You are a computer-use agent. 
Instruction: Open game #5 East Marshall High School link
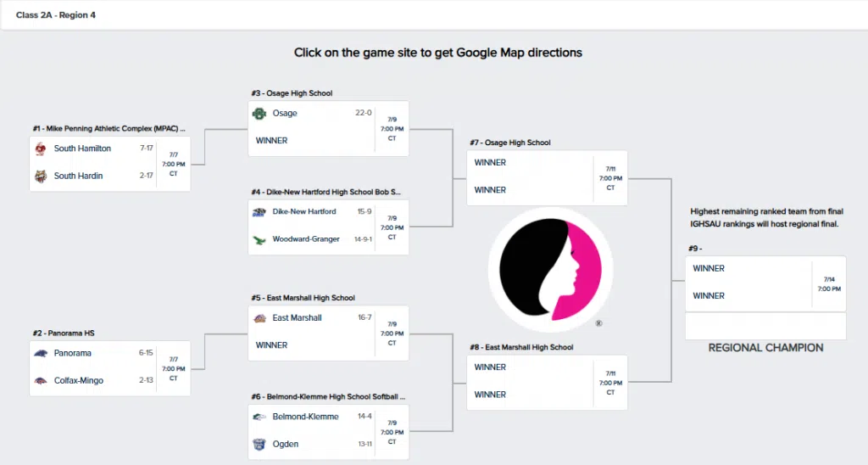(303, 298)
